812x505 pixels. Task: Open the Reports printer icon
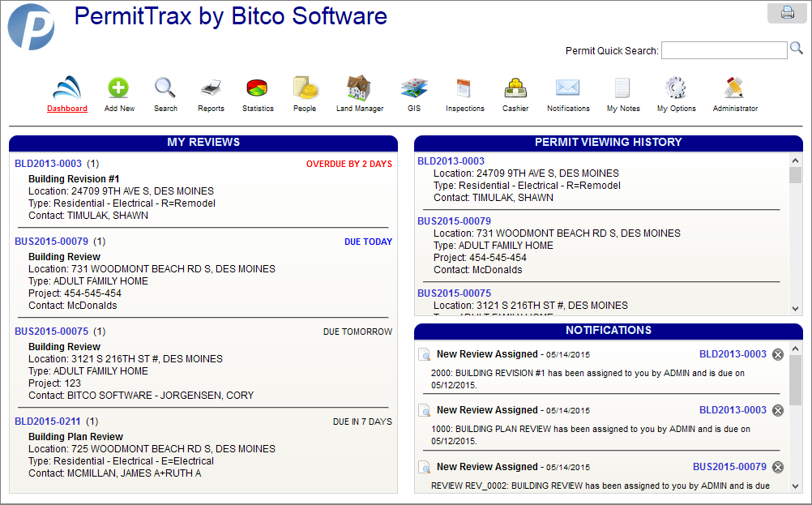[211, 88]
